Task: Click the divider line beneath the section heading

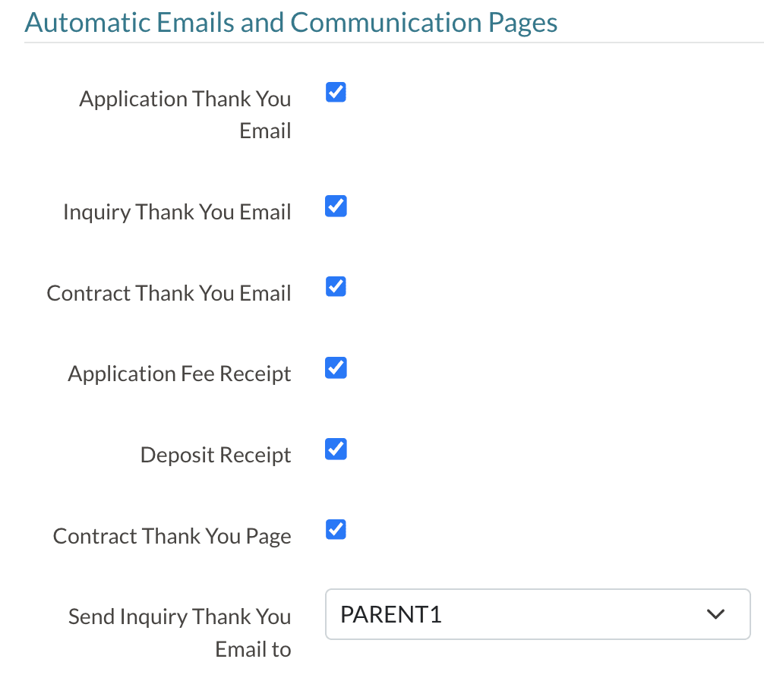Action: (x=393, y=43)
